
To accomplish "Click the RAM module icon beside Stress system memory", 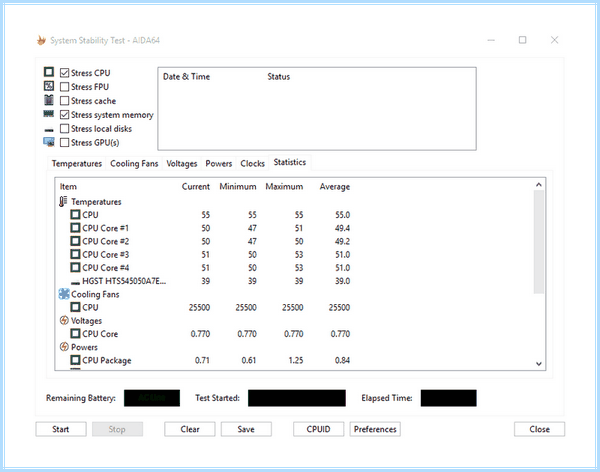I will tap(49, 114).
